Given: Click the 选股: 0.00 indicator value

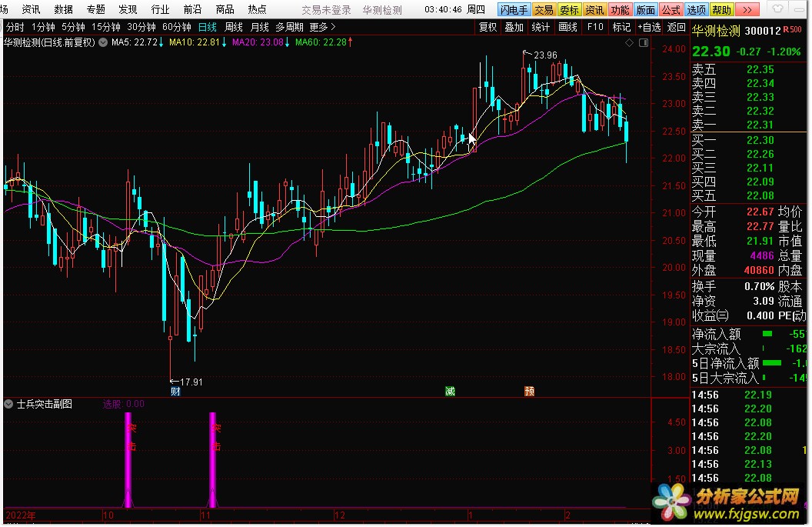Looking at the screenshot, I should click(123, 404).
